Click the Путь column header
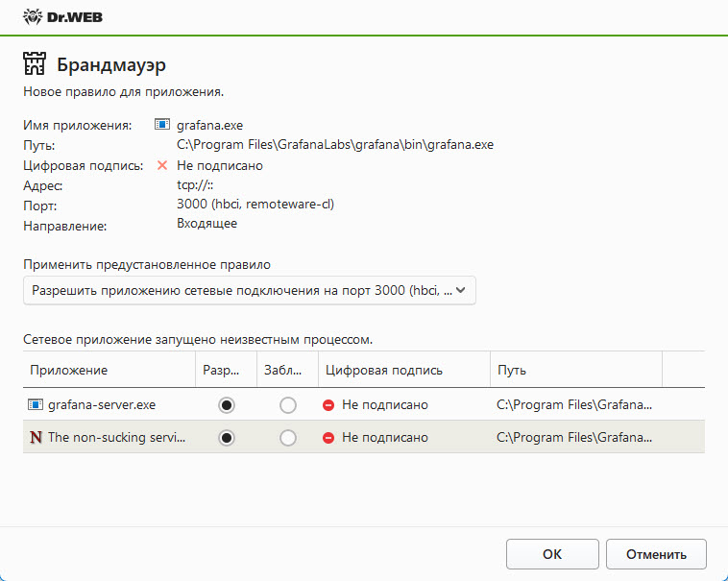This screenshot has height=581, width=728. (x=511, y=370)
